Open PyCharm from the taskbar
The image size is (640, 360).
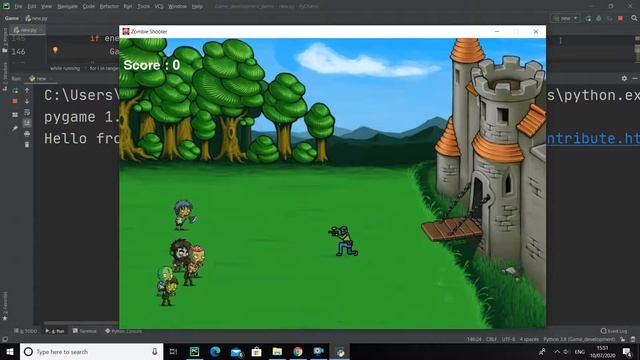tap(194, 351)
